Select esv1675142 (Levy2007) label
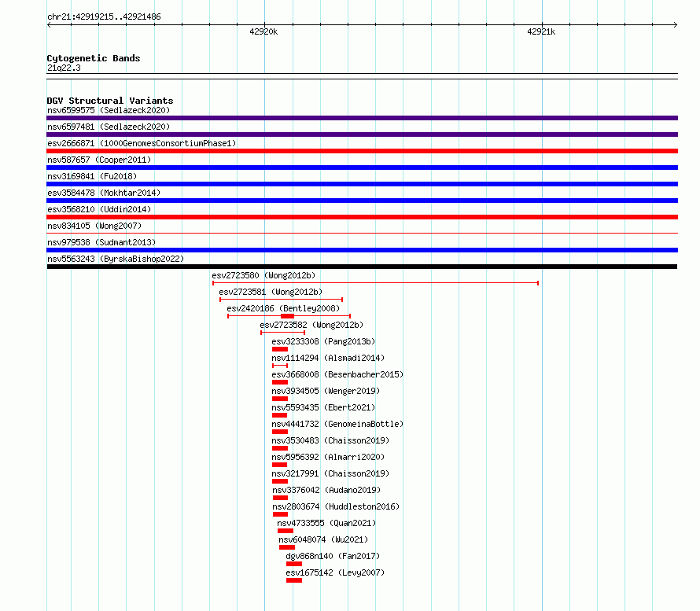The width and height of the screenshot is (700, 611). [335, 572]
